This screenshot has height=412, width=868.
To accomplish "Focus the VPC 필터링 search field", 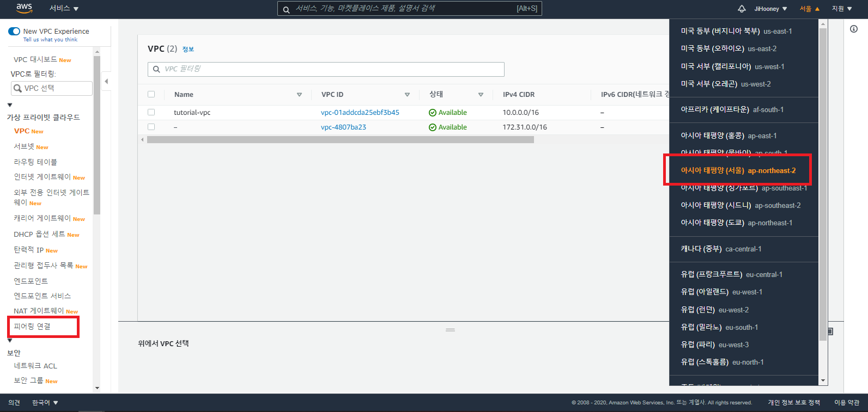I will coord(326,69).
